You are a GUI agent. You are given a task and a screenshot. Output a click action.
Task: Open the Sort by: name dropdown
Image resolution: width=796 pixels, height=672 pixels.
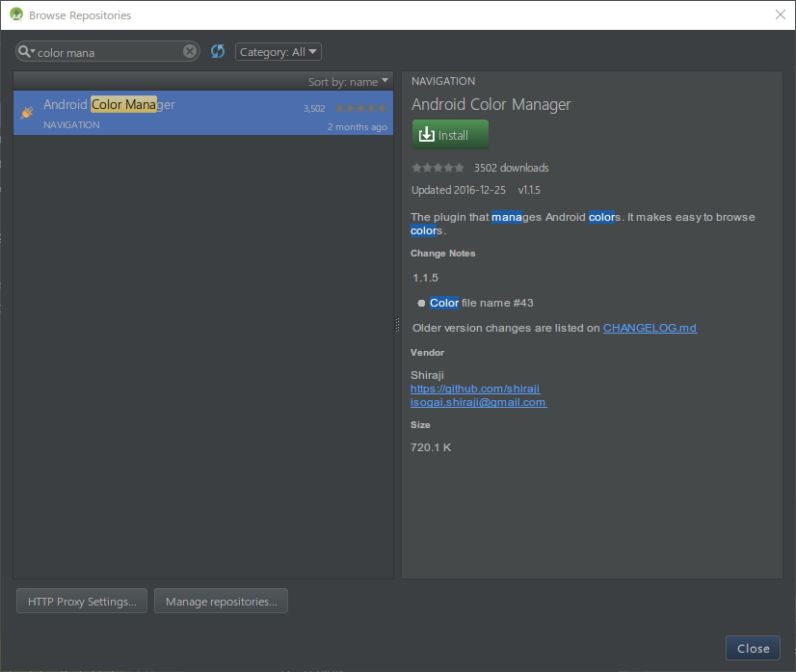pyautogui.click(x=348, y=82)
